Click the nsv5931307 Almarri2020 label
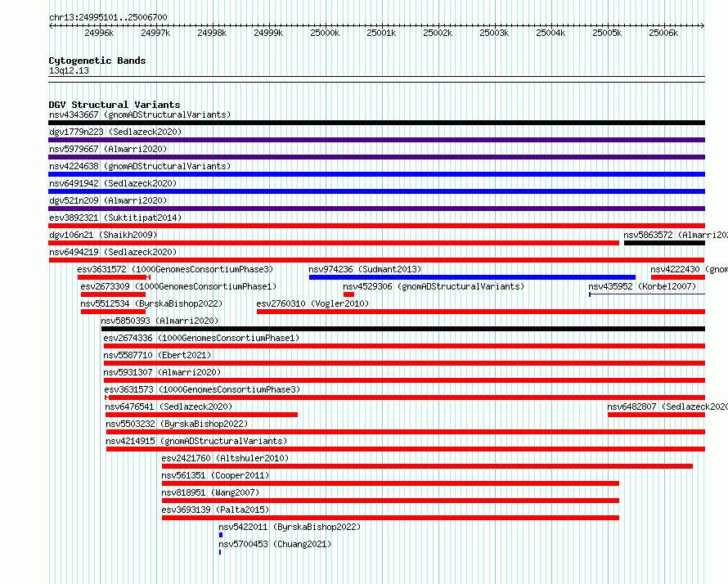This screenshot has height=584, width=728. pyautogui.click(x=162, y=372)
